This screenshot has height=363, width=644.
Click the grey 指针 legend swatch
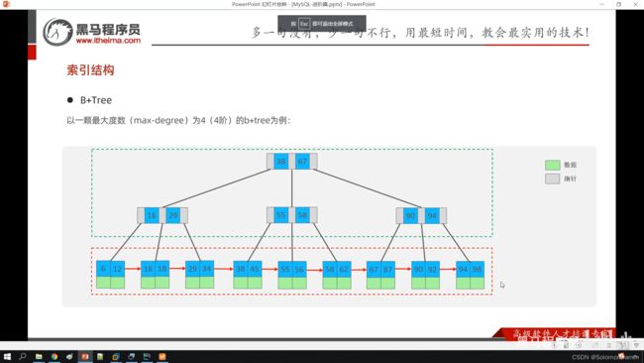point(553,179)
